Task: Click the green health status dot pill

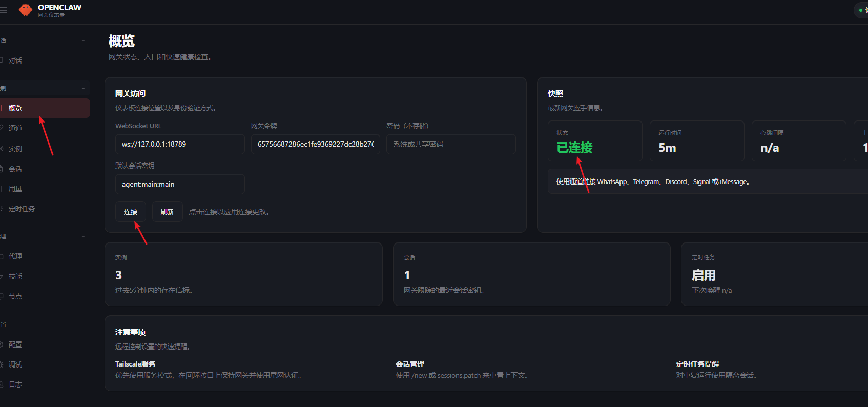Action: 862,10
